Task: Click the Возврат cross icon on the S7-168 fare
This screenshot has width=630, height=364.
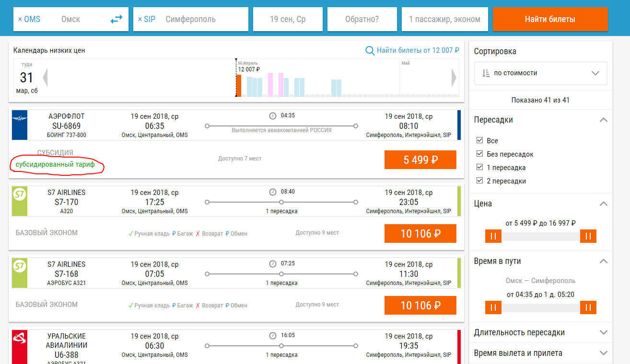Action: (198, 305)
